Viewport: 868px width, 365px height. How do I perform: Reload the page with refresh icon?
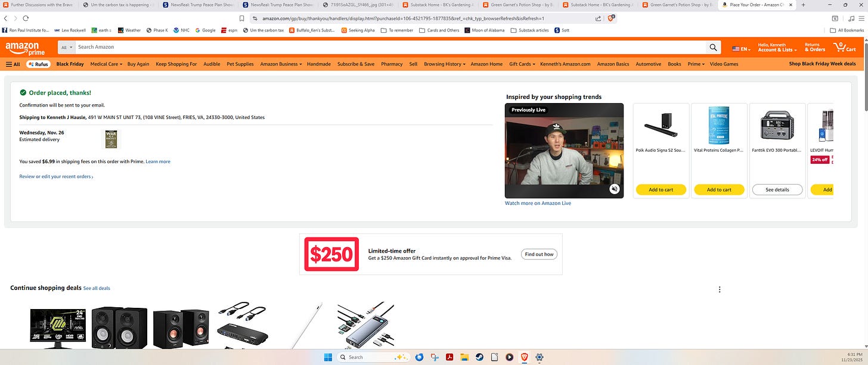[26, 18]
